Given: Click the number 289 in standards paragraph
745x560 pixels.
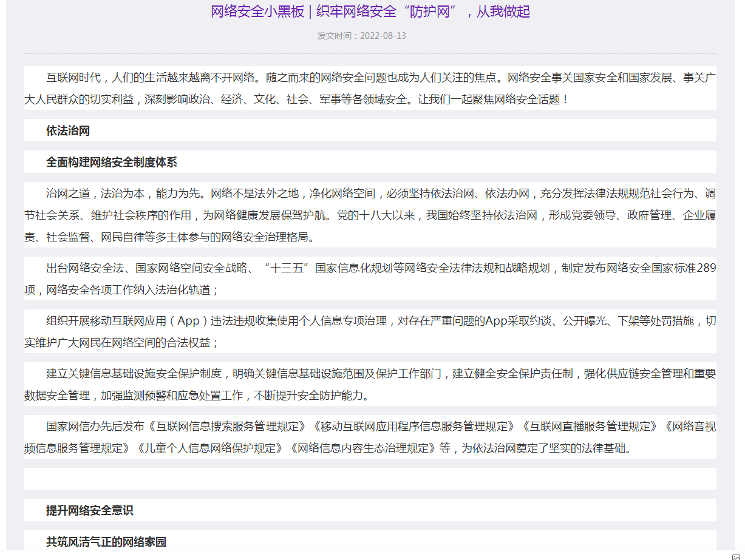Looking at the screenshot, I should [x=706, y=268].
